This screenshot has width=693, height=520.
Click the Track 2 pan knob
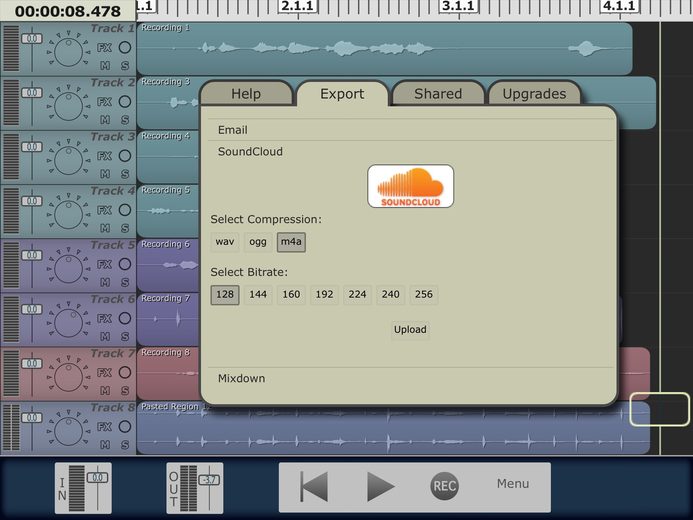[69, 106]
